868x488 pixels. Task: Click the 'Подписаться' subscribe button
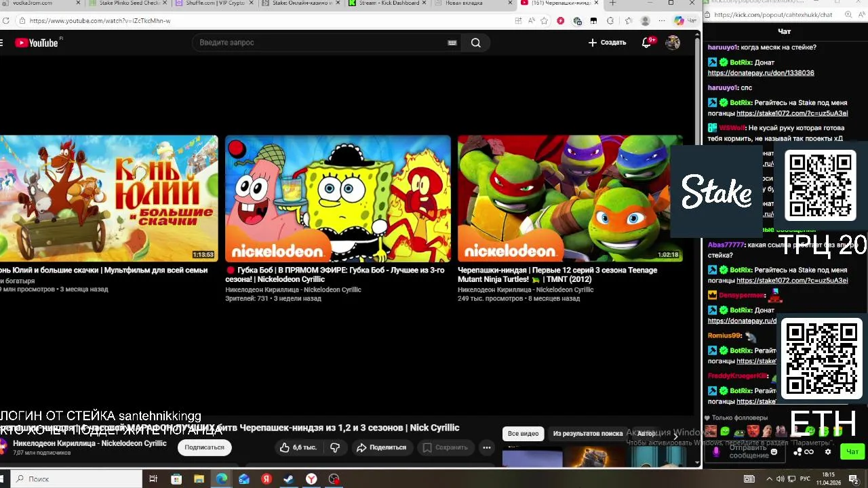(204, 447)
